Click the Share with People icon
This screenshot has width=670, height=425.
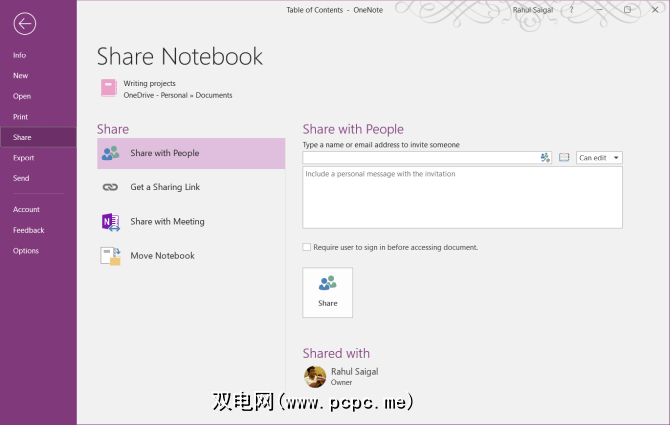[111, 153]
